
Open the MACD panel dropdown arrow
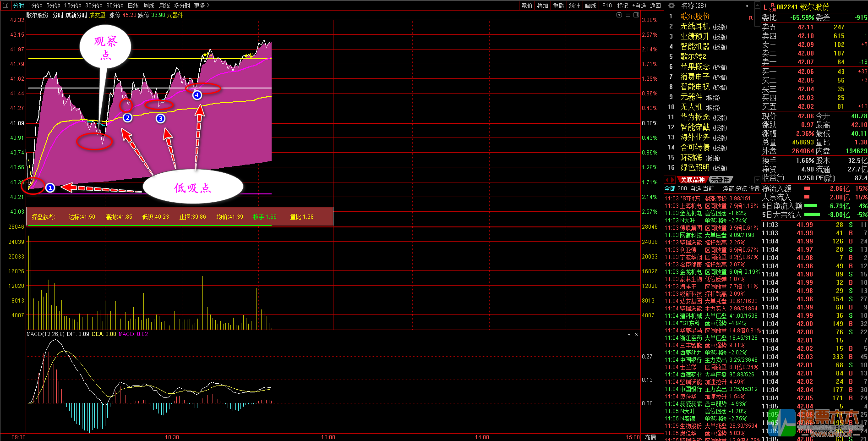tap(629, 335)
